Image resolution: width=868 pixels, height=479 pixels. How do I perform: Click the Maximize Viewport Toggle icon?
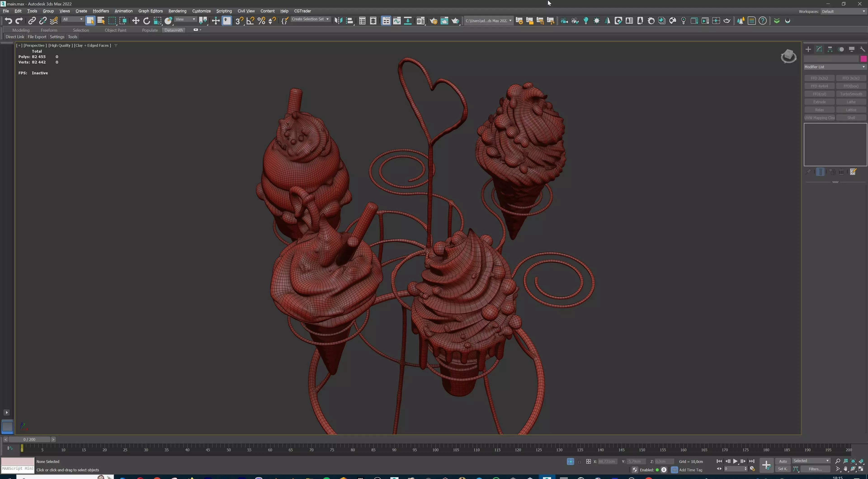coord(861,469)
